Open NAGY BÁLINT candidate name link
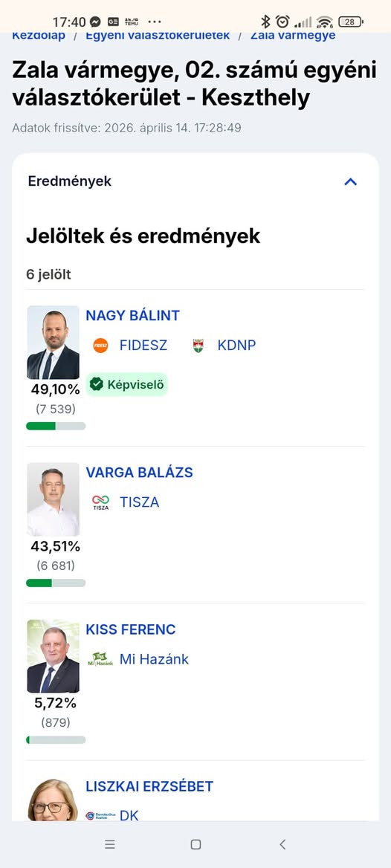The height and width of the screenshot is (868, 391). point(133,316)
